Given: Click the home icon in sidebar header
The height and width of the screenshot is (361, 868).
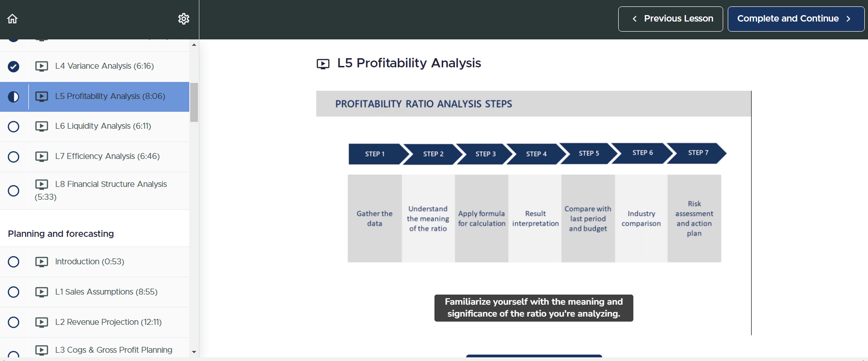Looking at the screenshot, I should tap(12, 19).
